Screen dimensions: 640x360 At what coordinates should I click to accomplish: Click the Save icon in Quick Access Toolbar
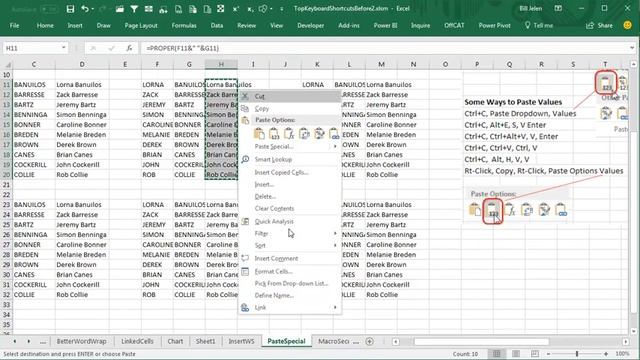click(70, 9)
